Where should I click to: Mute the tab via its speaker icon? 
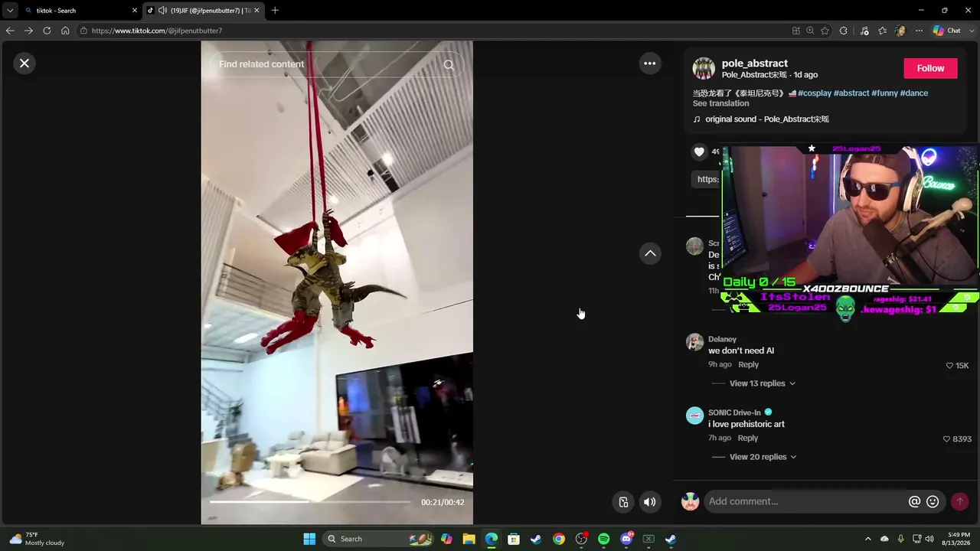(x=162, y=11)
